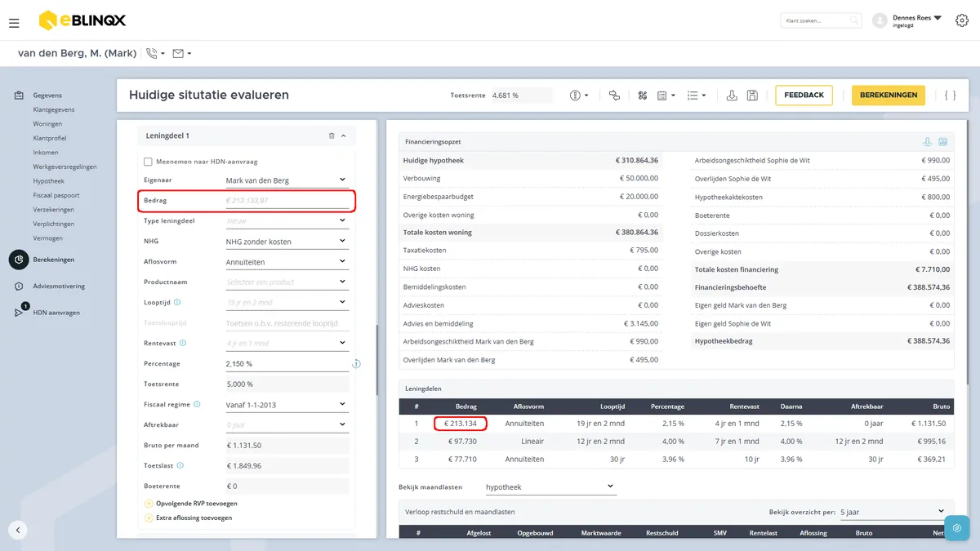The height and width of the screenshot is (551, 980).
Task: Click the floppy disk save icon
Action: pos(752,96)
